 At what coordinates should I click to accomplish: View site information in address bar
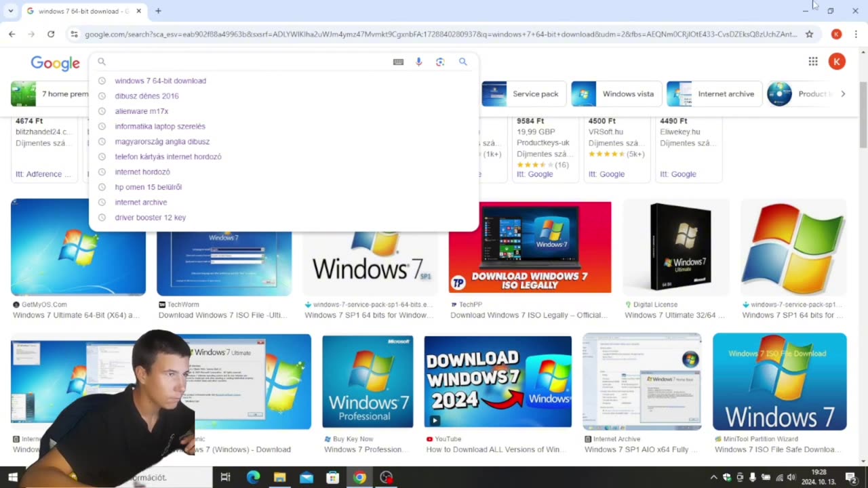click(x=74, y=34)
